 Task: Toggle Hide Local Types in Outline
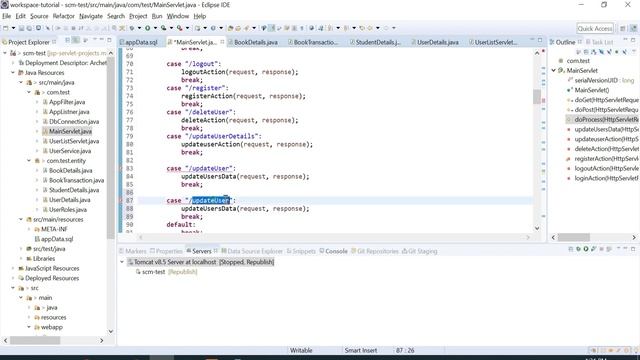pyautogui.click(x=624, y=51)
